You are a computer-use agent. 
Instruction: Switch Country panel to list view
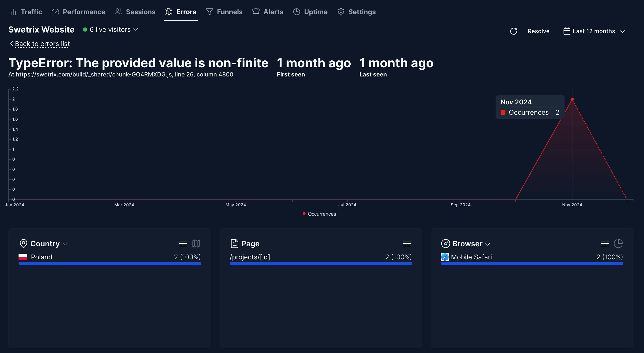182,243
